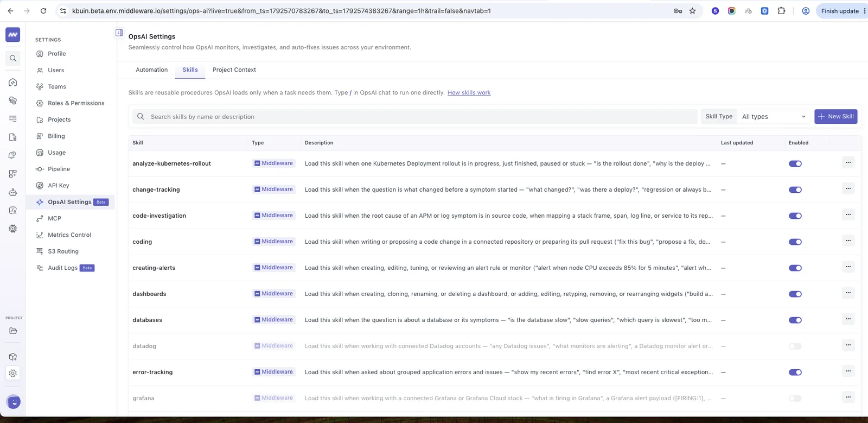Select the Skills tab

pos(190,70)
